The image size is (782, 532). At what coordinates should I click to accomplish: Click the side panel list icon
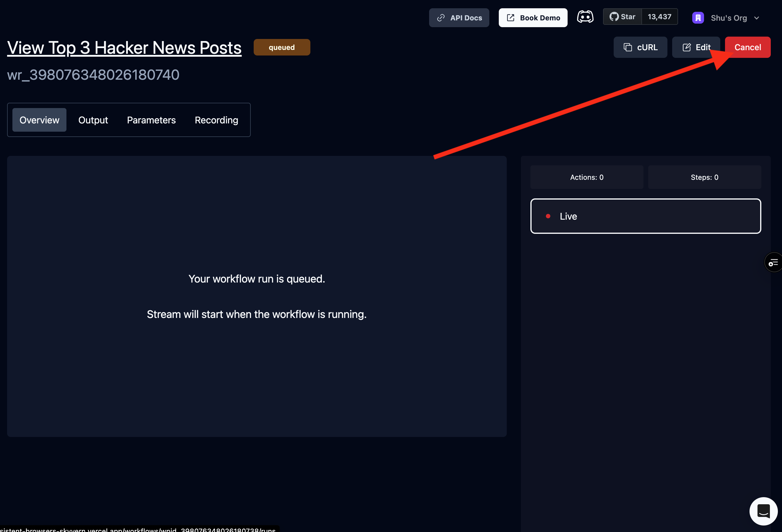click(x=773, y=262)
